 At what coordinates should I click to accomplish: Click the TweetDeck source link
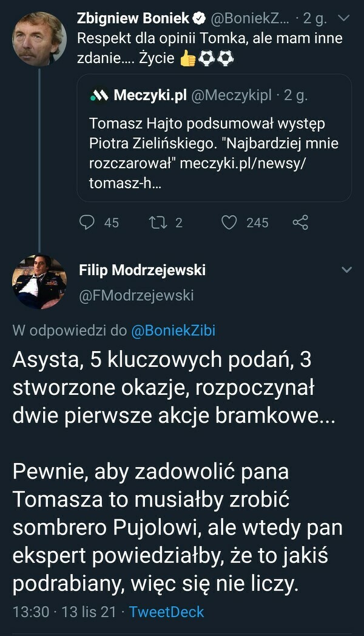click(x=166, y=612)
